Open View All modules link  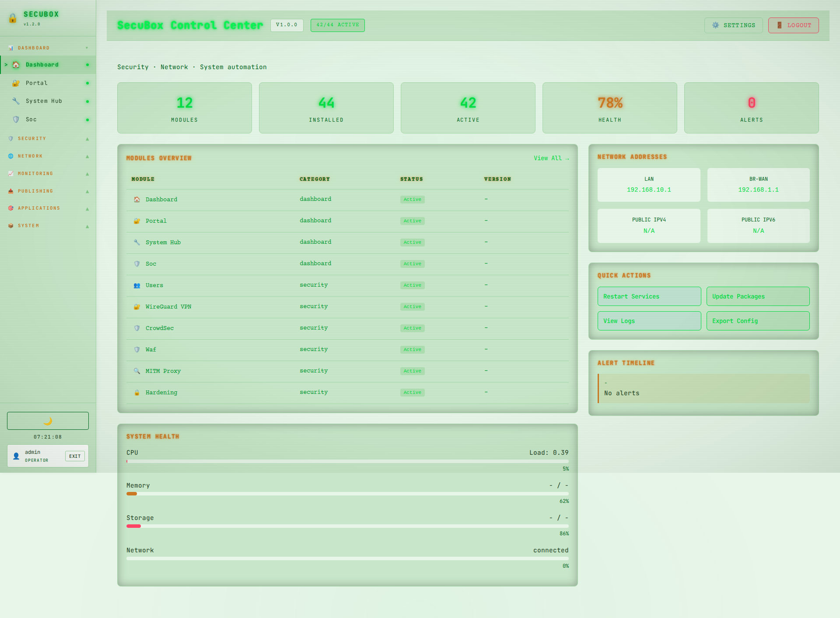click(552, 158)
